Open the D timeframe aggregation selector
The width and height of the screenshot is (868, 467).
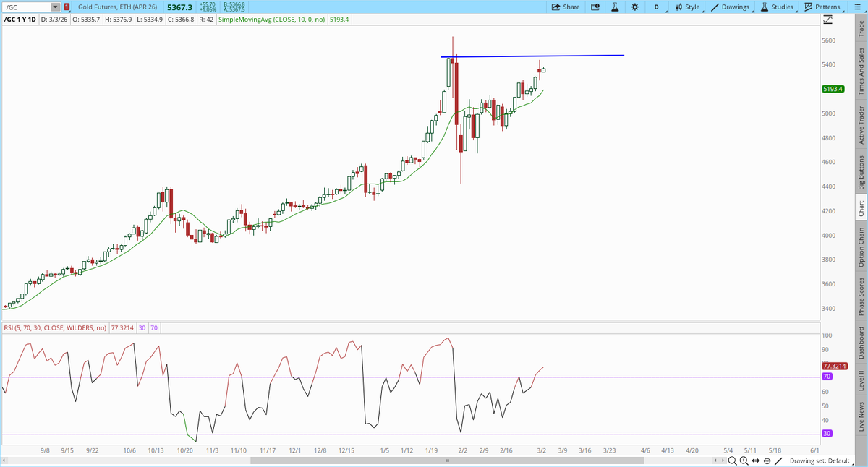[x=658, y=7]
